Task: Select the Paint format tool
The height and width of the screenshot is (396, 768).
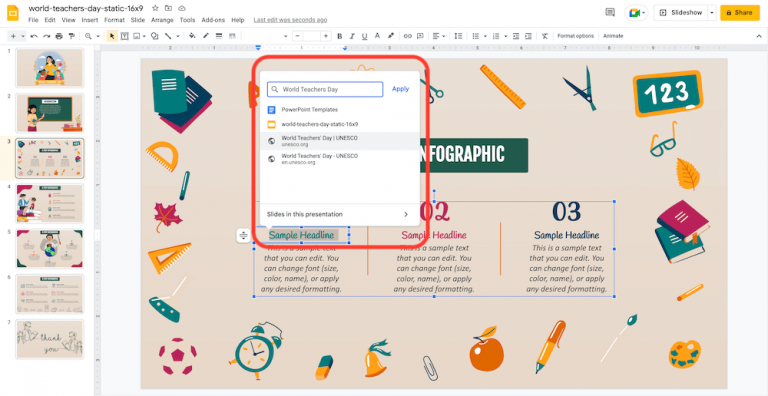Action: [72, 36]
